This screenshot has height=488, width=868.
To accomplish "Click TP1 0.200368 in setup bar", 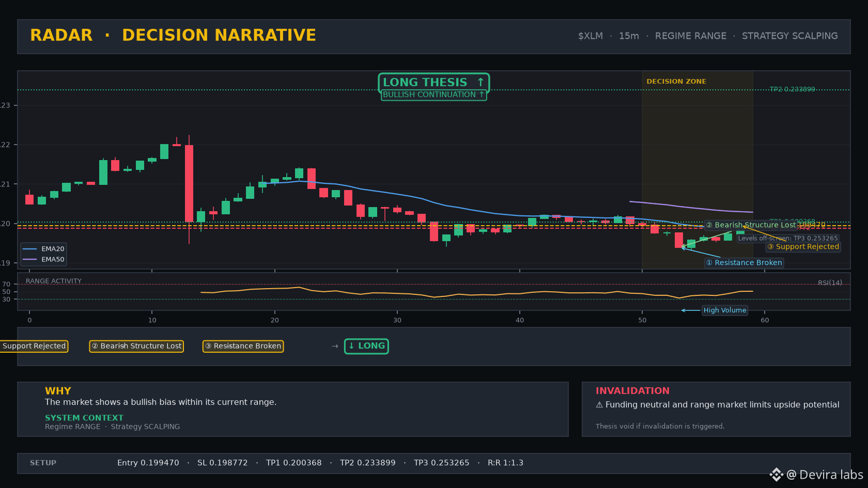I will point(294,463).
